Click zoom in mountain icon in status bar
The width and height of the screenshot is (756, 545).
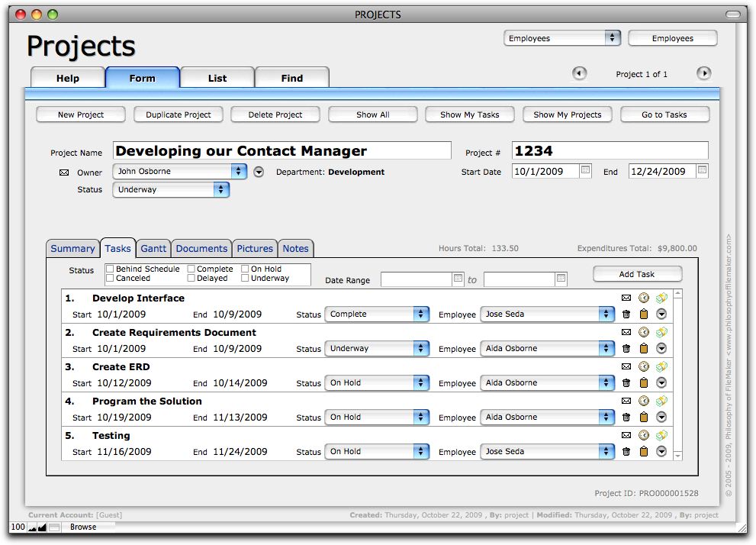click(x=42, y=527)
